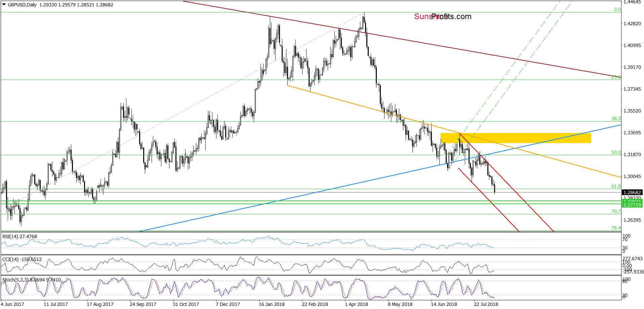Click the 4 Jun 2017 date label
Viewport: 644px width, 309px height.
coord(12,304)
